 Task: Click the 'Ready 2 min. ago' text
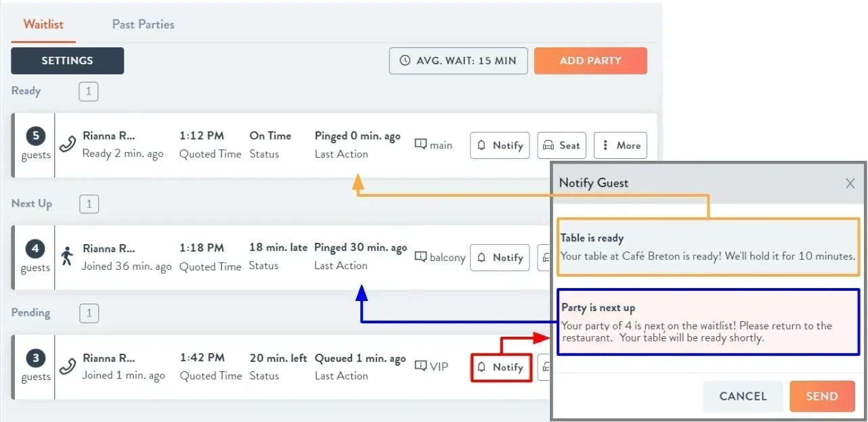coord(123,154)
